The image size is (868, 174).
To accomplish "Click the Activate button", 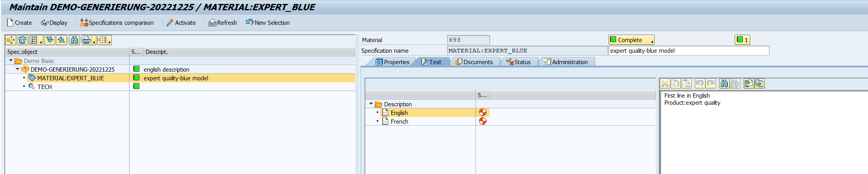I will pyautogui.click(x=181, y=23).
